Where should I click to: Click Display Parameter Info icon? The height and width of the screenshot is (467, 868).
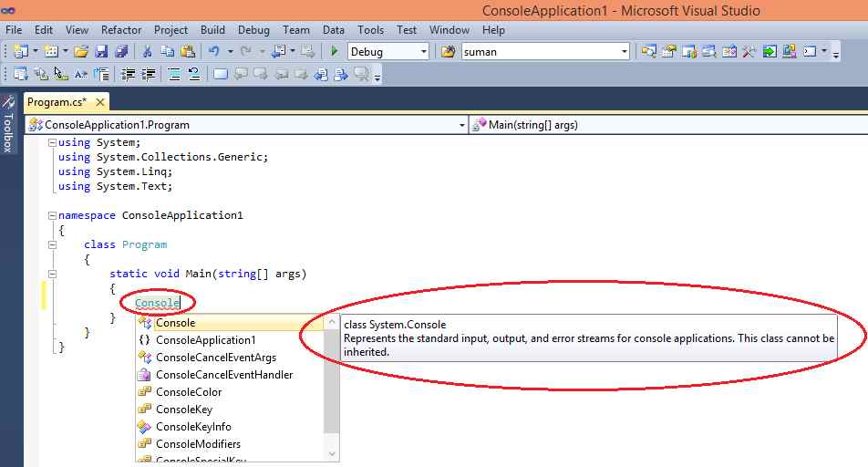tap(41, 74)
